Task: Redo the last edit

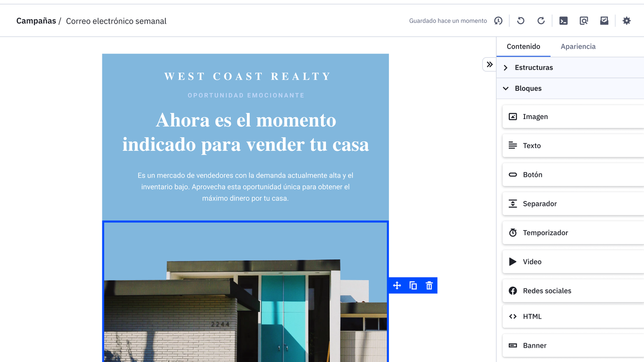Action: pyautogui.click(x=541, y=21)
